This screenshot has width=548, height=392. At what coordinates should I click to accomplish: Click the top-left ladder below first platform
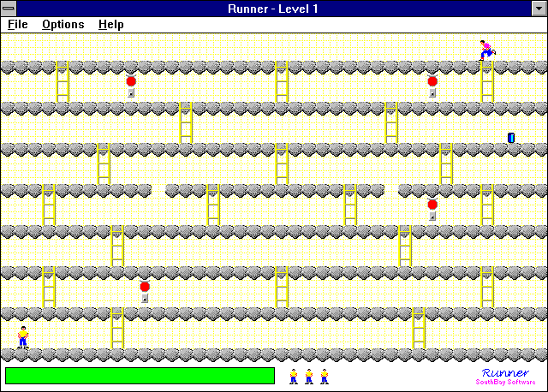(63, 81)
